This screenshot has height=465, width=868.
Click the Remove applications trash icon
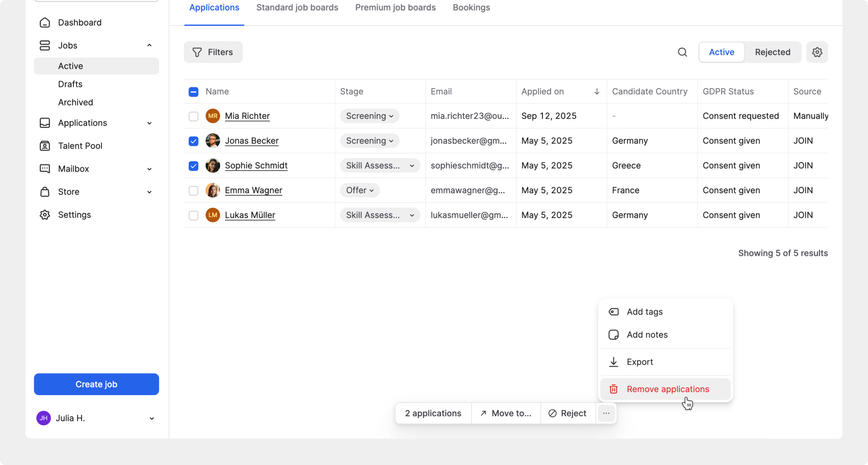coord(613,389)
